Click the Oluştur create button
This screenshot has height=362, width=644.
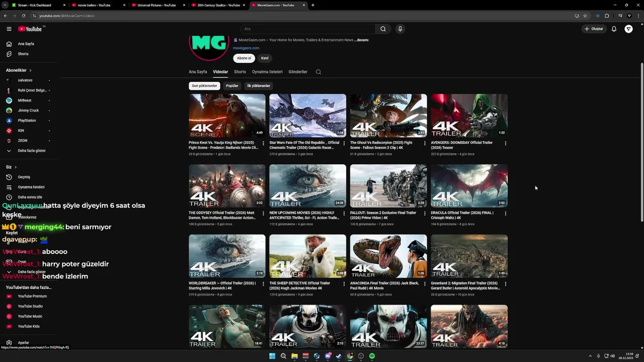click(x=594, y=29)
